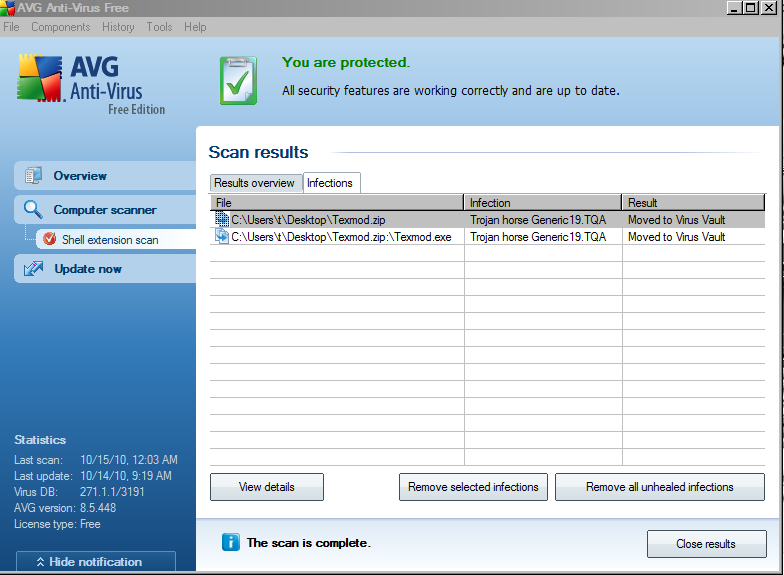Screen dimensions: 784x575
Task: Open the Computer scanner section
Action: coord(106,210)
